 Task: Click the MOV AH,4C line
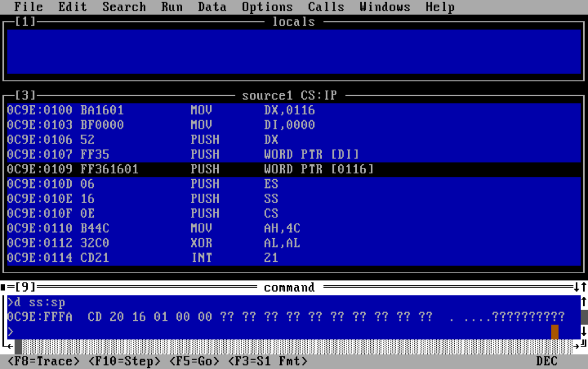294,228
